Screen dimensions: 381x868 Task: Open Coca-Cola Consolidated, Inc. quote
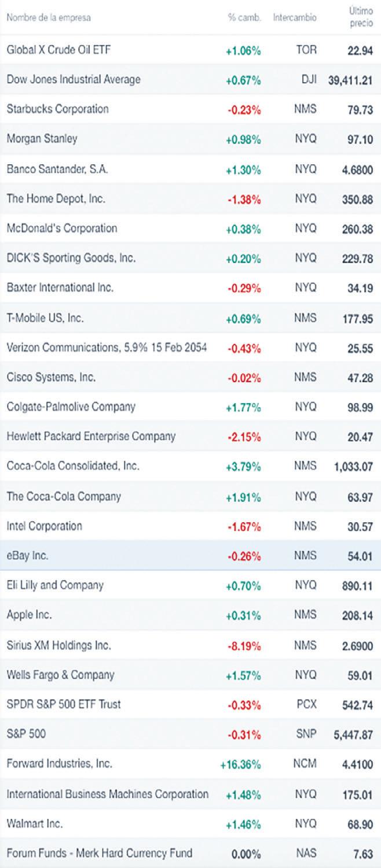(x=72, y=466)
